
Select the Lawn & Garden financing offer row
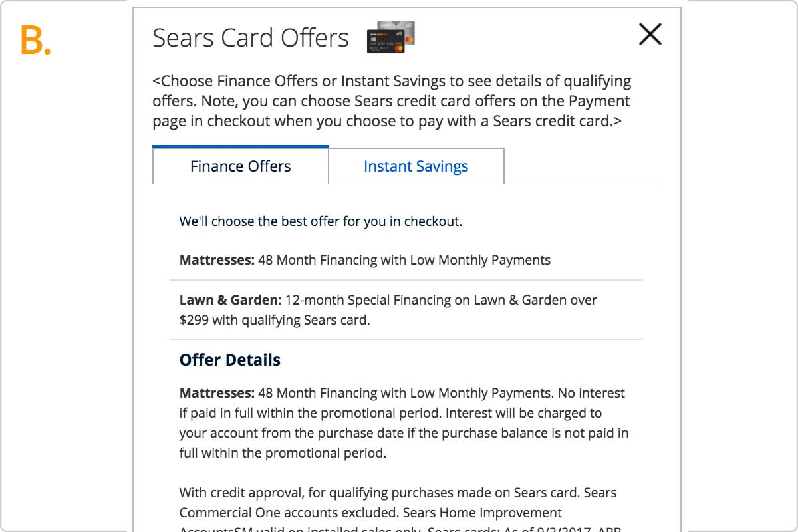pos(406,310)
